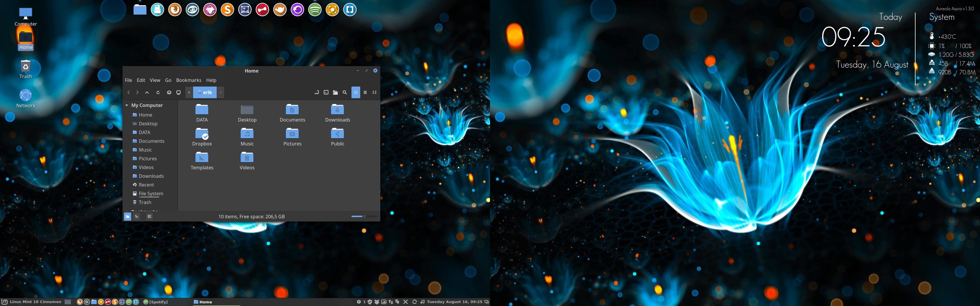Screen dimensions: 980x306
Task: Show places sidebar via statusbar button
Action: coord(127,216)
